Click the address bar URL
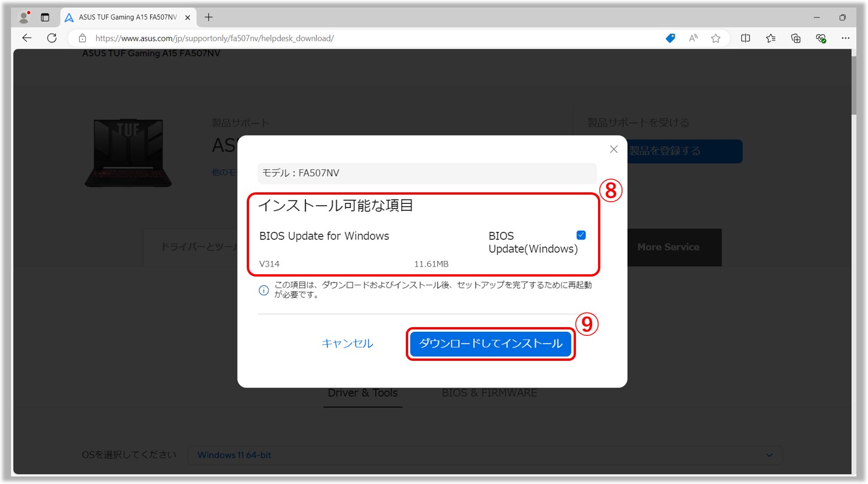 214,38
